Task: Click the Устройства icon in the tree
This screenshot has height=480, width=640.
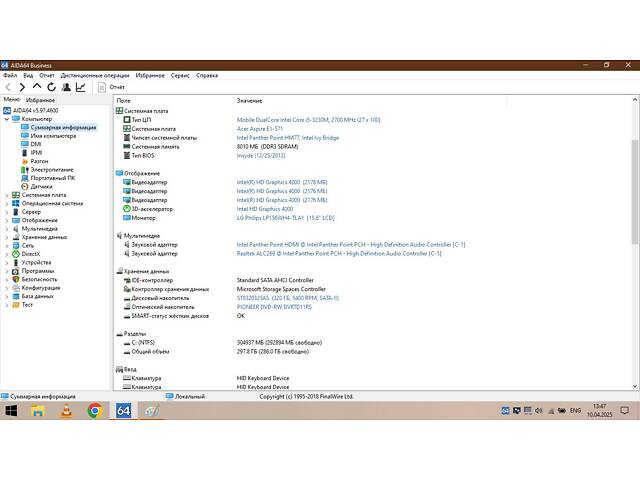Action: [x=16, y=262]
